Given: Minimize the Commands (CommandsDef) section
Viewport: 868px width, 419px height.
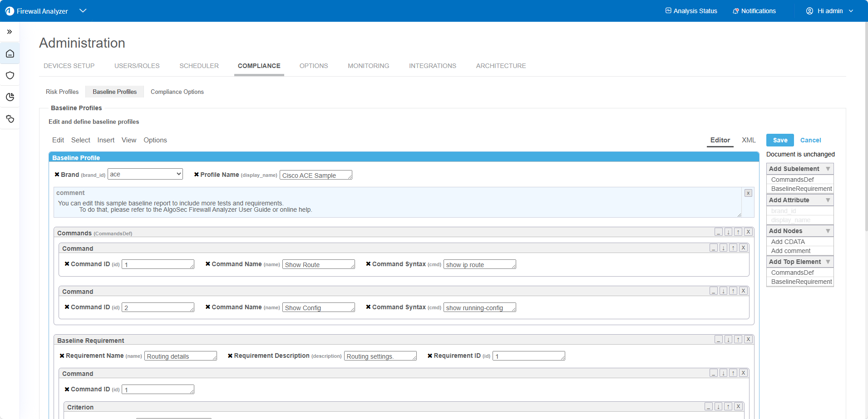Looking at the screenshot, I should point(718,232).
